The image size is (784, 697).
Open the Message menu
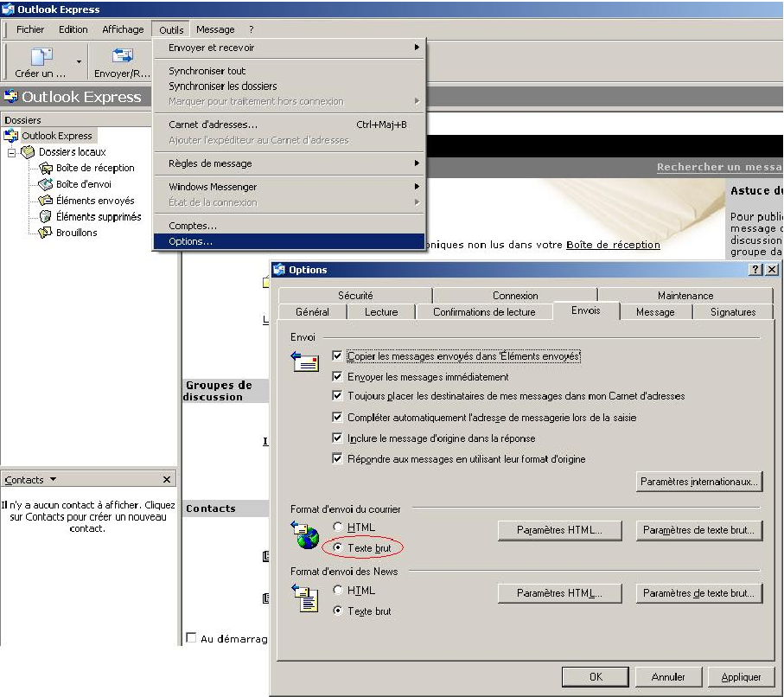tap(215, 29)
